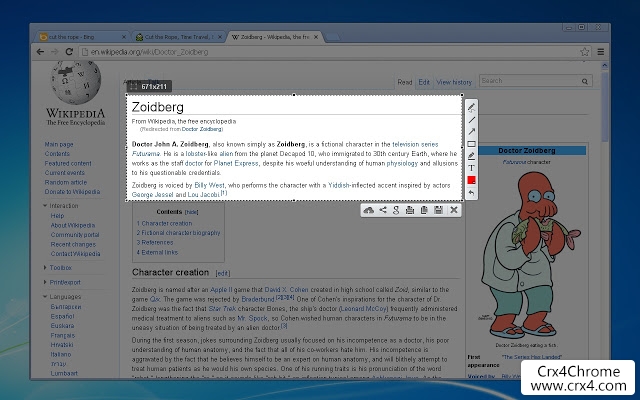Select the Pen drawing tool
Viewport: 640px width, 400px height.
[471, 107]
